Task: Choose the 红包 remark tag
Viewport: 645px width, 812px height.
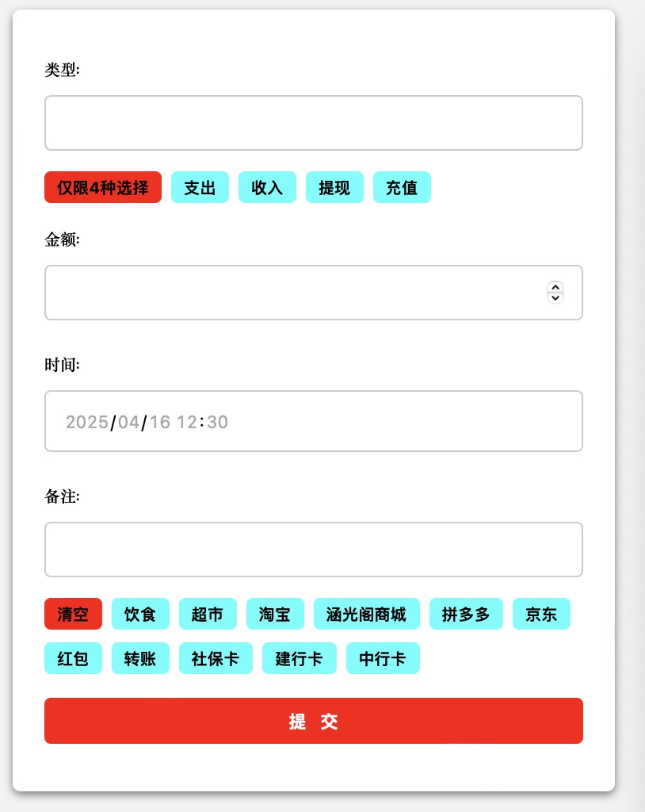Action: 73,659
